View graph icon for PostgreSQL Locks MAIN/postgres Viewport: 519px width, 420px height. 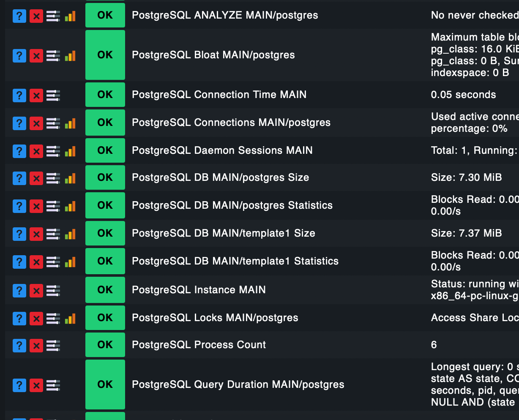click(x=70, y=319)
